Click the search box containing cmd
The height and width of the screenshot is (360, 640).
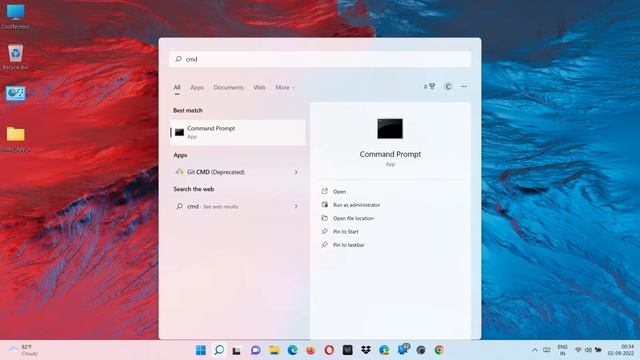coord(320,59)
